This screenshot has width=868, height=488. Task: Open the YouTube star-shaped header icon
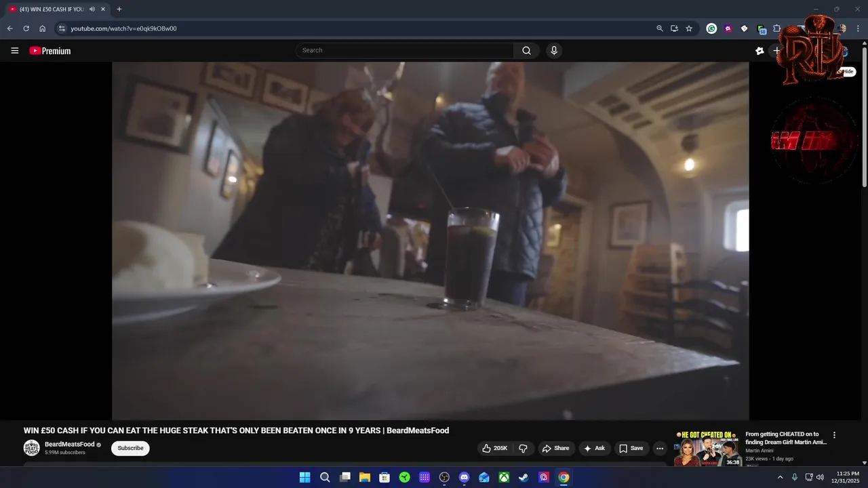point(759,51)
